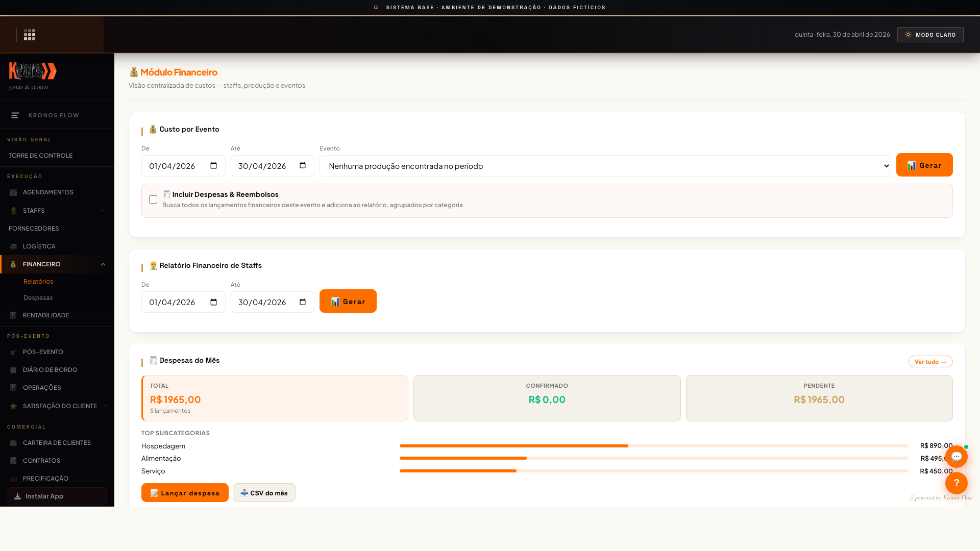This screenshot has width=980, height=551.
Task: Click the R$ 450,00 value
Action: (936, 471)
